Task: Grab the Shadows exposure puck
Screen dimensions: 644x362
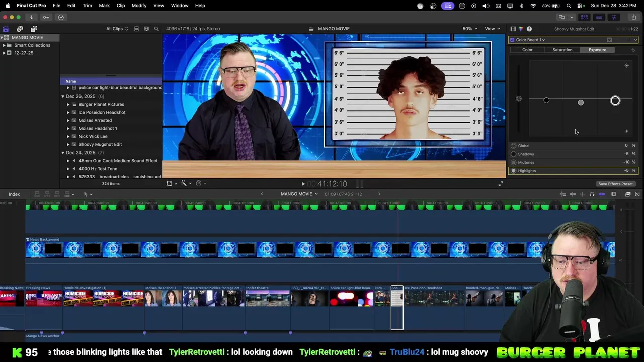Action: coord(546,100)
